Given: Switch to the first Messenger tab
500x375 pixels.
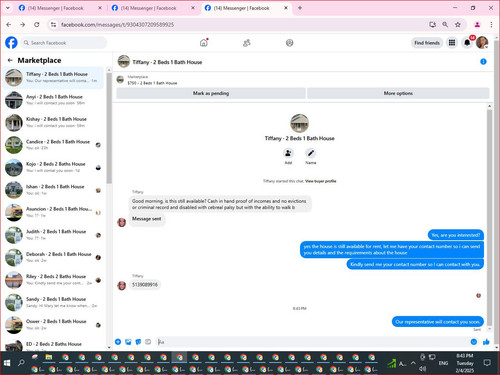Looking at the screenshot, I should (60, 8).
